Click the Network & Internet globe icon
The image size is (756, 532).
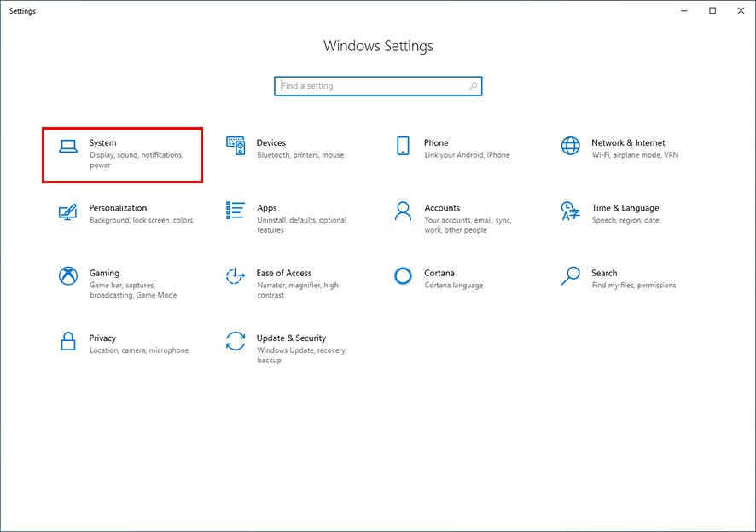pyautogui.click(x=570, y=146)
